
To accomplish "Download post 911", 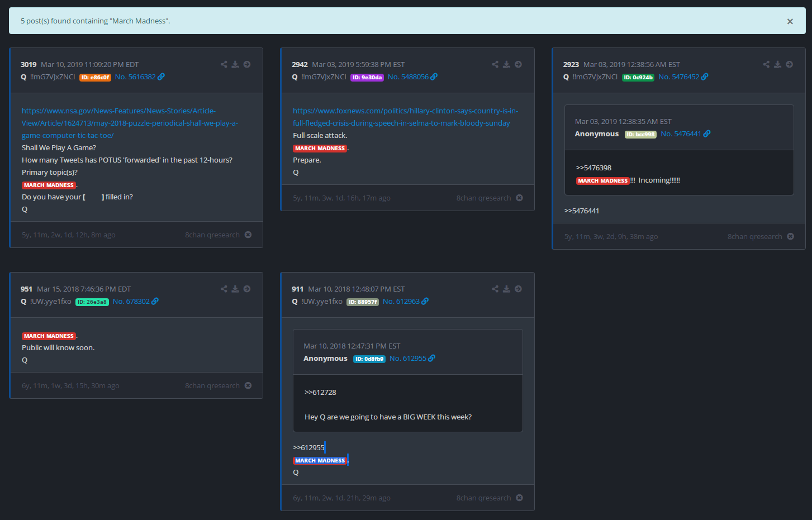I will (x=506, y=289).
